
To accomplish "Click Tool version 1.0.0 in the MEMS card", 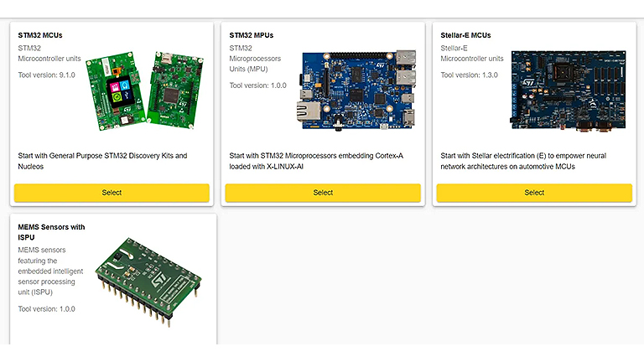I will tap(47, 309).
